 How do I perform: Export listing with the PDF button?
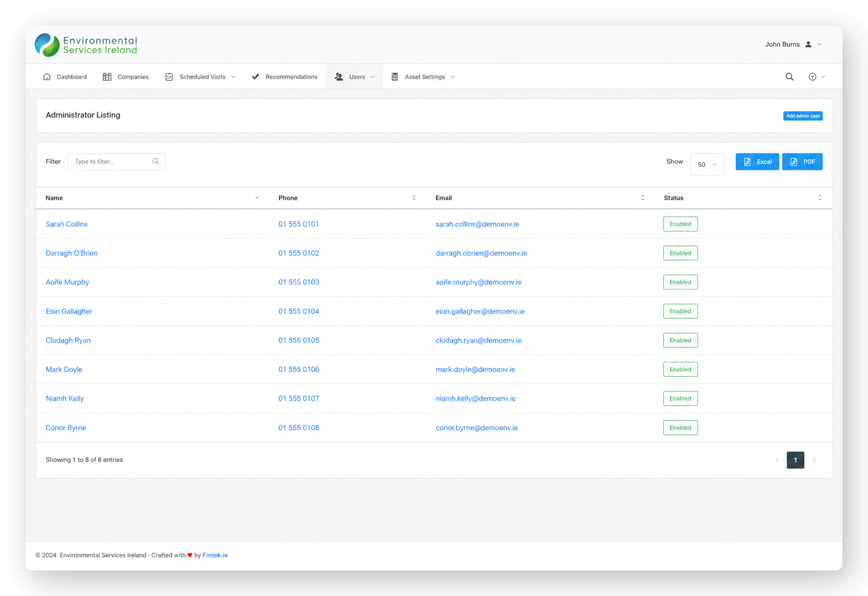click(802, 162)
